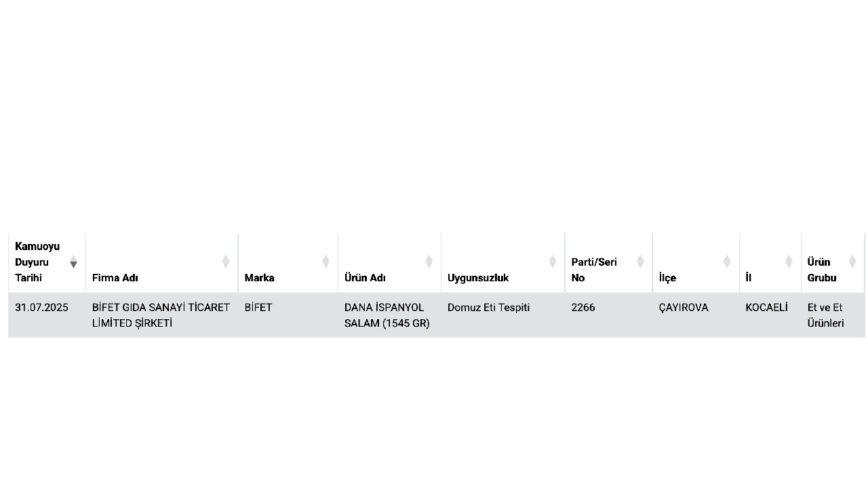Screen dimensions: 868x488
Task: Click the Domuz Eti Tespiti cell
Action: pyautogui.click(x=488, y=308)
